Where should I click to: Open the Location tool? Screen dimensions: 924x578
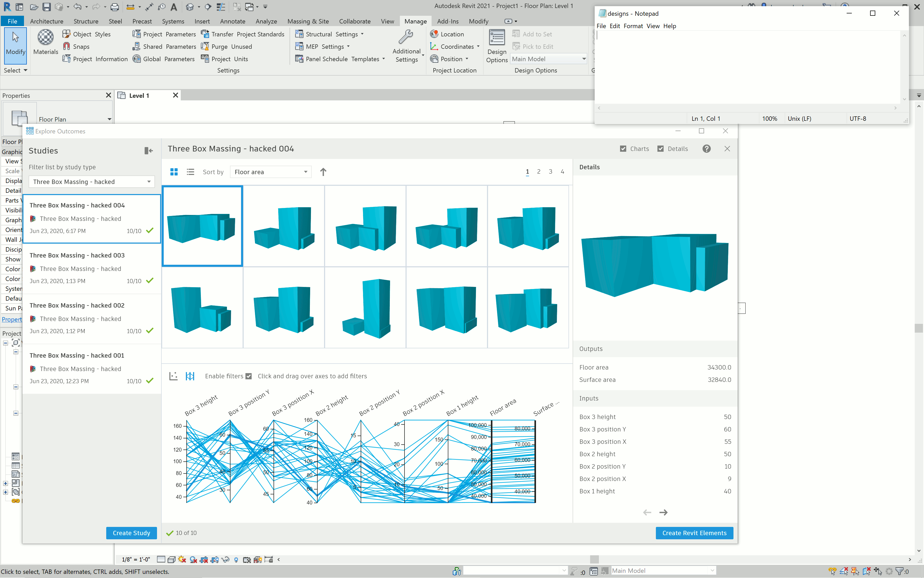pyautogui.click(x=447, y=34)
